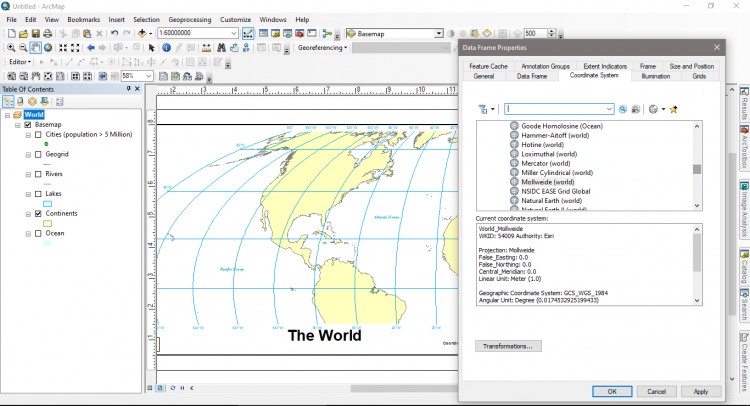The width and height of the screenshot is (750, 406).
Task: List By Source in Table Of Contents
Action: [x=20, y=101]
